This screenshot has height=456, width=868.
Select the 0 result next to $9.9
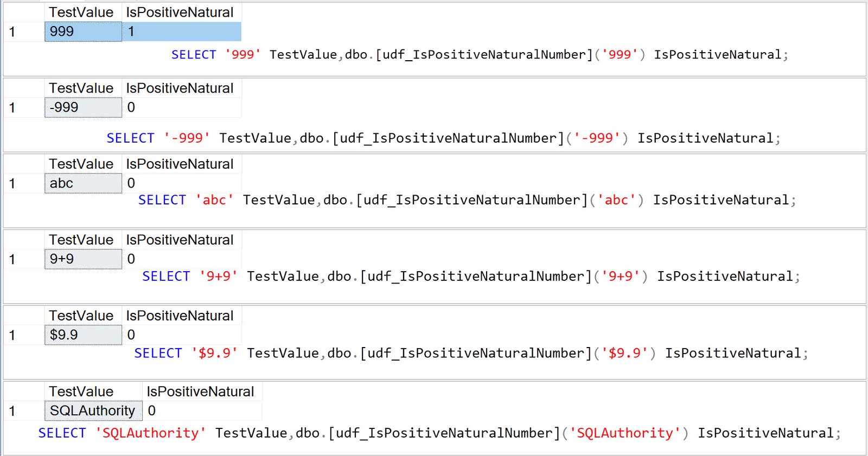click(182, 335)
